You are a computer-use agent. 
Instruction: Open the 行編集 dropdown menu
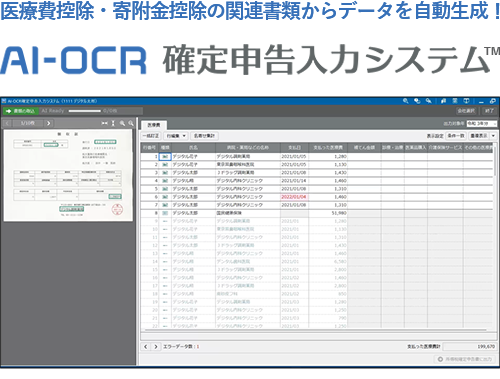pos(176,136)
